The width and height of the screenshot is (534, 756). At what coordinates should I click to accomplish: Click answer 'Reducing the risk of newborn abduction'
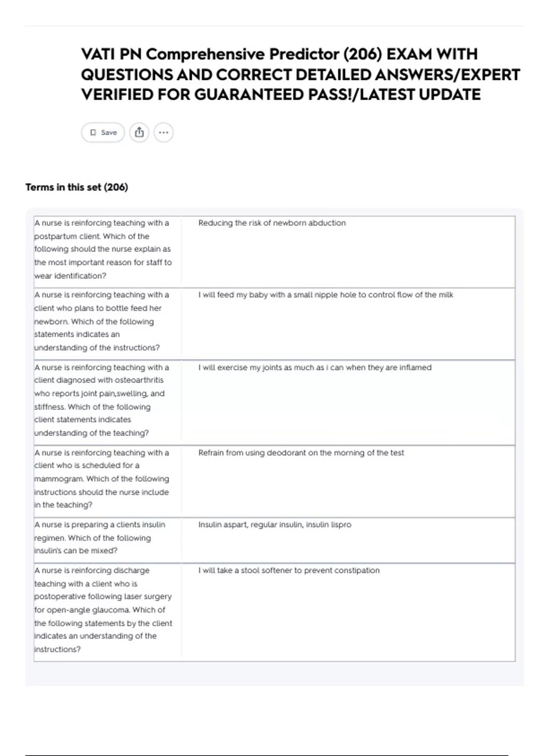tap(272, 223)
